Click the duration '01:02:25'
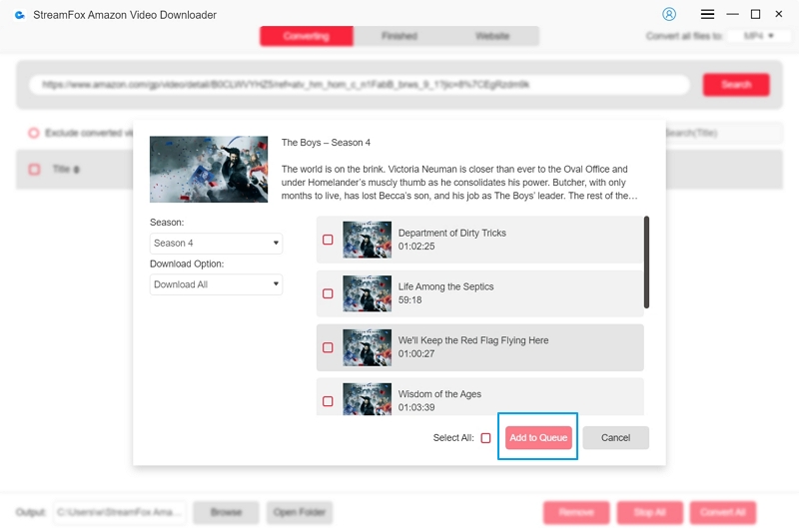 416,247
